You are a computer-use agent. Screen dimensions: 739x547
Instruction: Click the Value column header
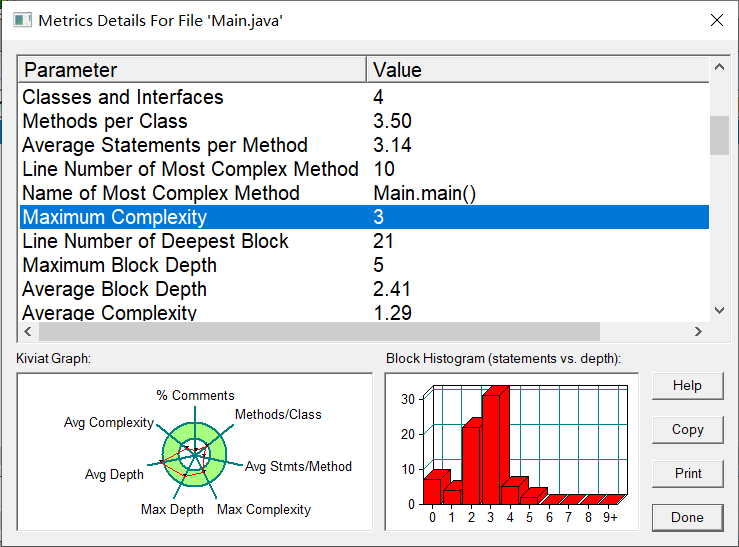coord(538,70)
